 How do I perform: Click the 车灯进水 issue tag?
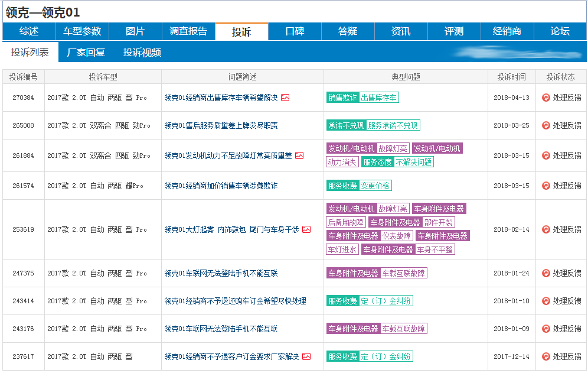click(342, 249)
